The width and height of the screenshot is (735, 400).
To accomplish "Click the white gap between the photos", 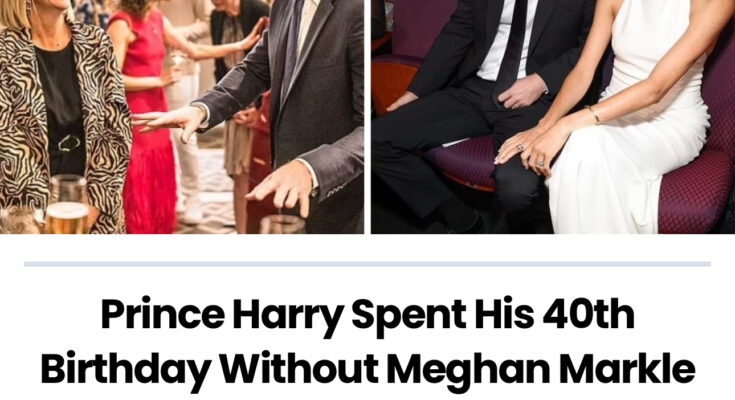I will click(x=368, y=117).
